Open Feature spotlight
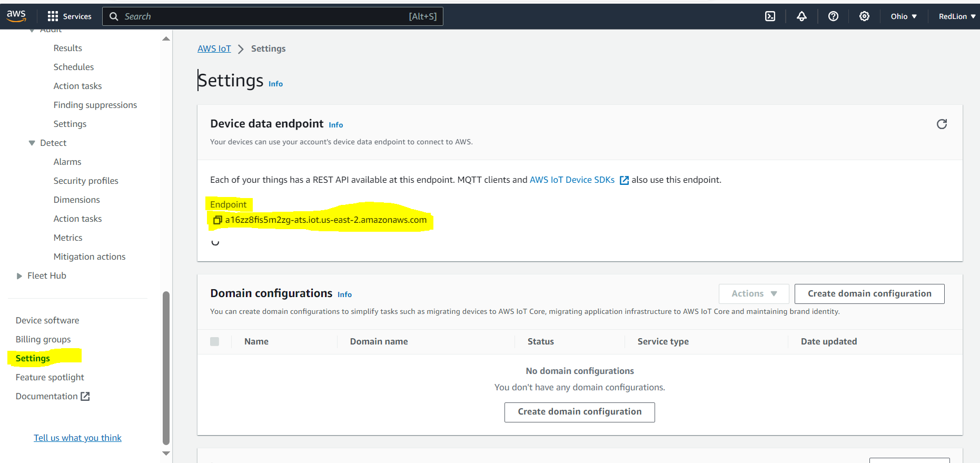Screen dimensions: 980x463 (50, 377)
